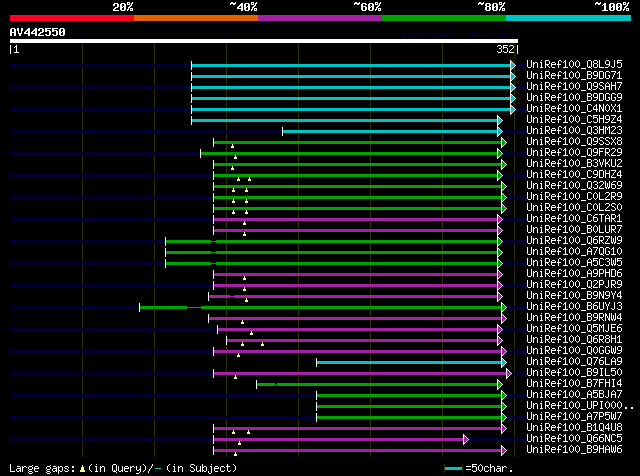Click the cyan end arrowhead of Q8L9J5
Screen dimensions: 640x476
[513, 65]
